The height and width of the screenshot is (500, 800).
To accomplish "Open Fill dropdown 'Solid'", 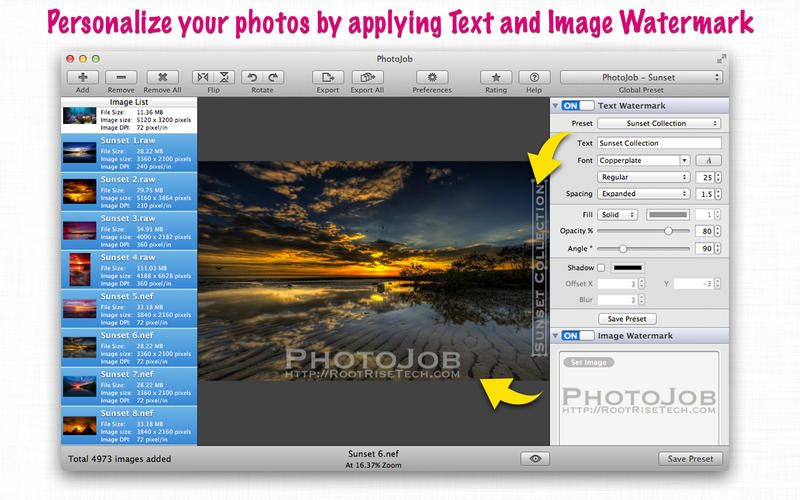I will tap(618, 215).
